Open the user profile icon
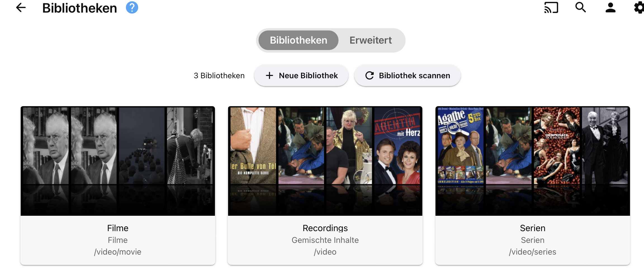Screen dimensions: 644x275 tap(610, 8)
